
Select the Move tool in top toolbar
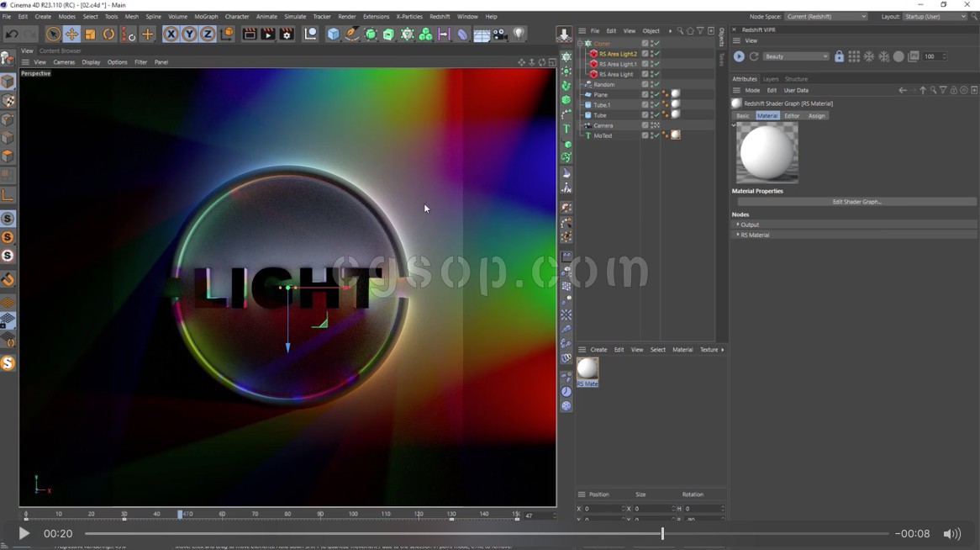pos(71,34)
